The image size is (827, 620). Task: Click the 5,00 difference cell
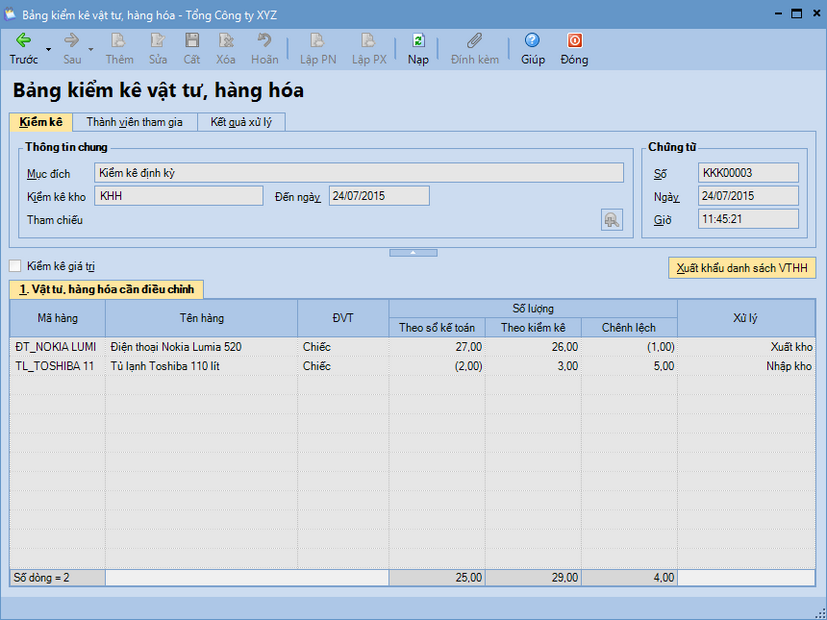coord(629,366)
